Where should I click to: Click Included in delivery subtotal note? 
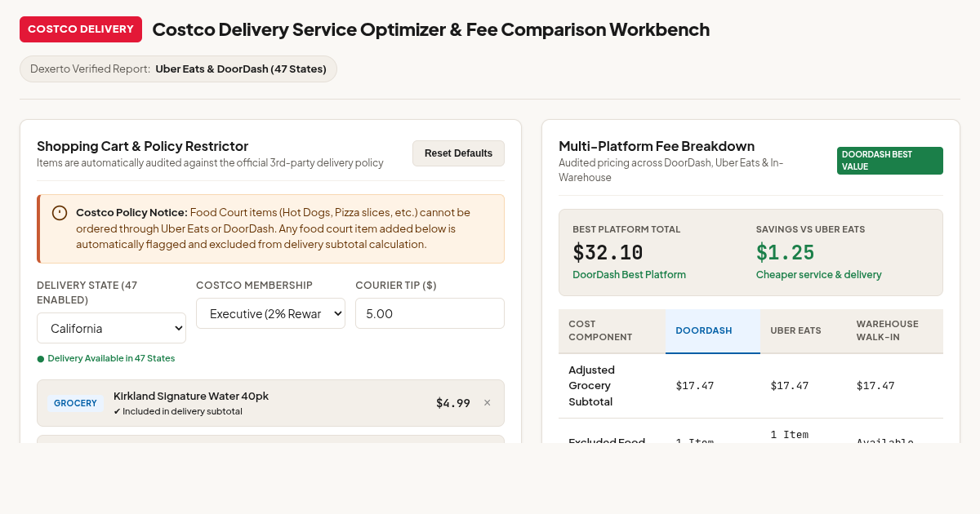click(x=178, y=411)
